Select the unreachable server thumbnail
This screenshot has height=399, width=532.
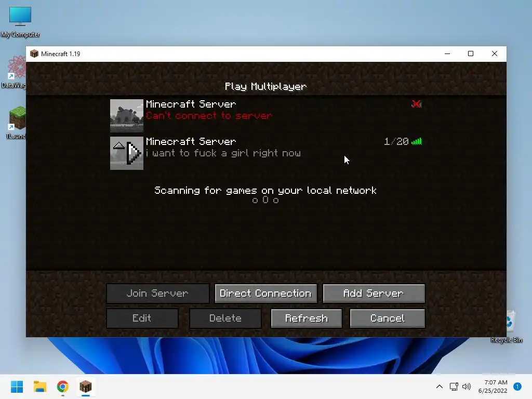pos(127,116)
